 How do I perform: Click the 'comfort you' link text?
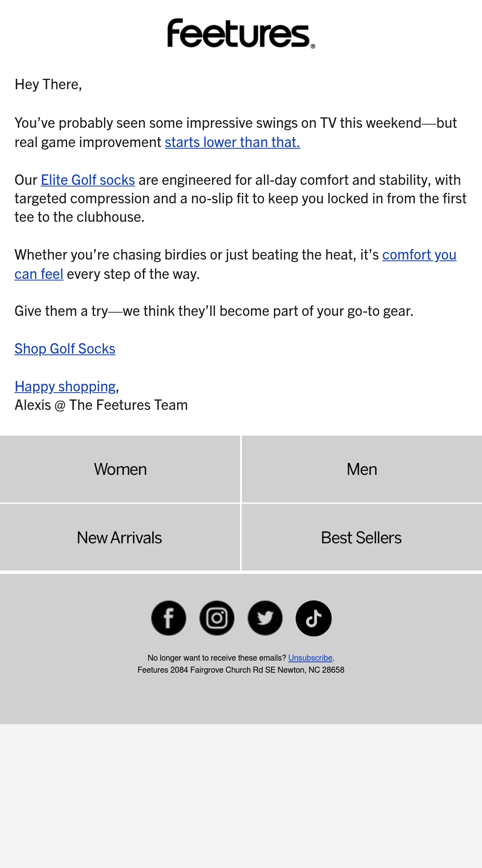(419, 255)
